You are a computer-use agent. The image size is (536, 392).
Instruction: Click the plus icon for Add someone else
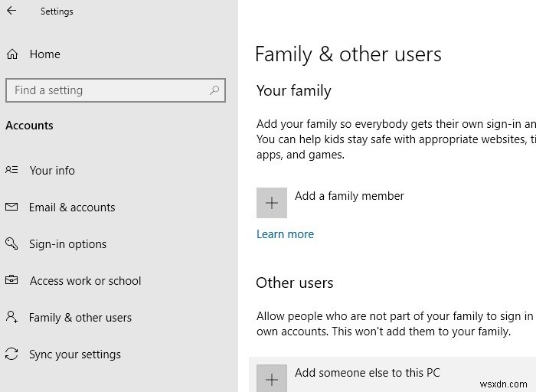(x=272, y=378)
